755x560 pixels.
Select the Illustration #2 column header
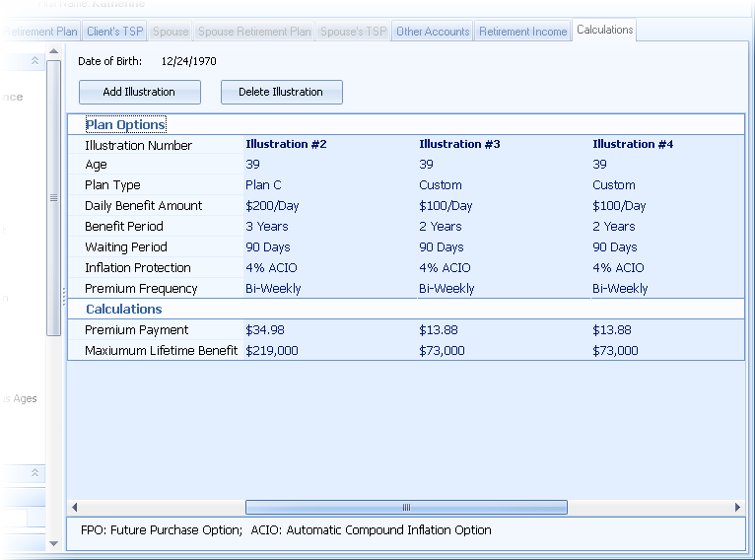(x=286, y=145)
